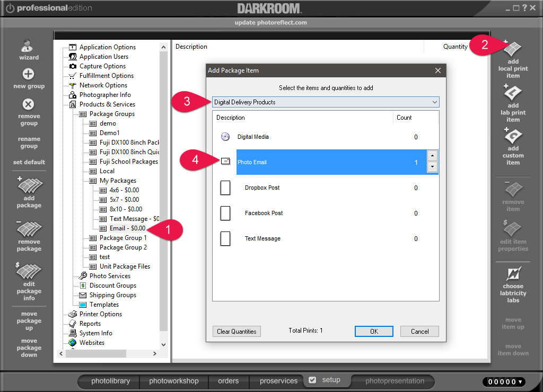Click the add package icon
This screenshot has height=392, width=543.
coord(30,185)
